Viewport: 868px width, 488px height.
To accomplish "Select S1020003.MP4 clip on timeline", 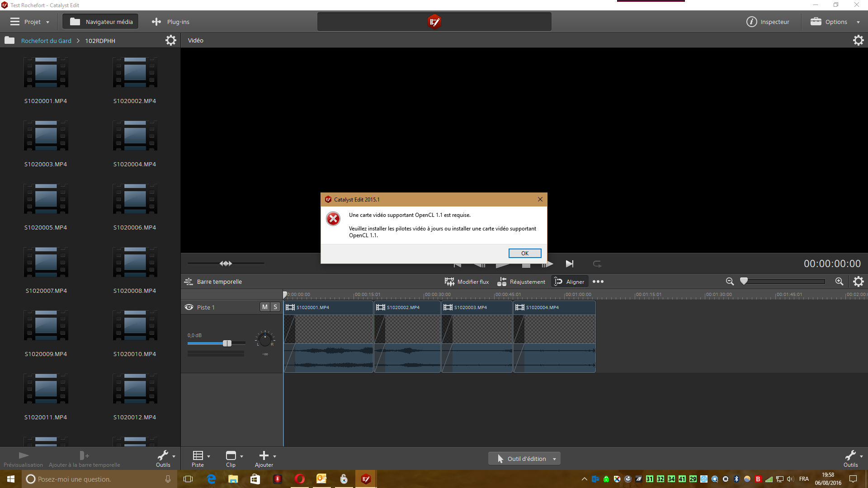I will click(477, 337).
